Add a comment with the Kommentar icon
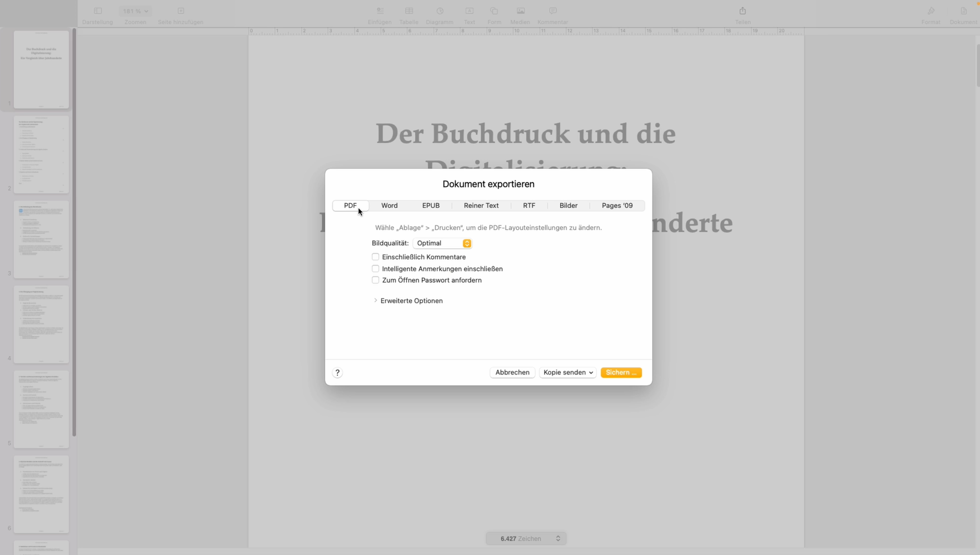Image resolution: width=980 pixels, height=555 pixels. [553, 11]
